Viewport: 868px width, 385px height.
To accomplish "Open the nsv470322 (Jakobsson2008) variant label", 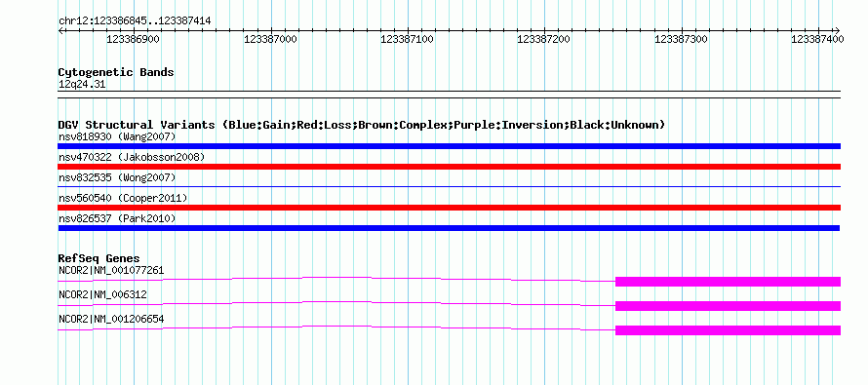I will coord(132,157).
